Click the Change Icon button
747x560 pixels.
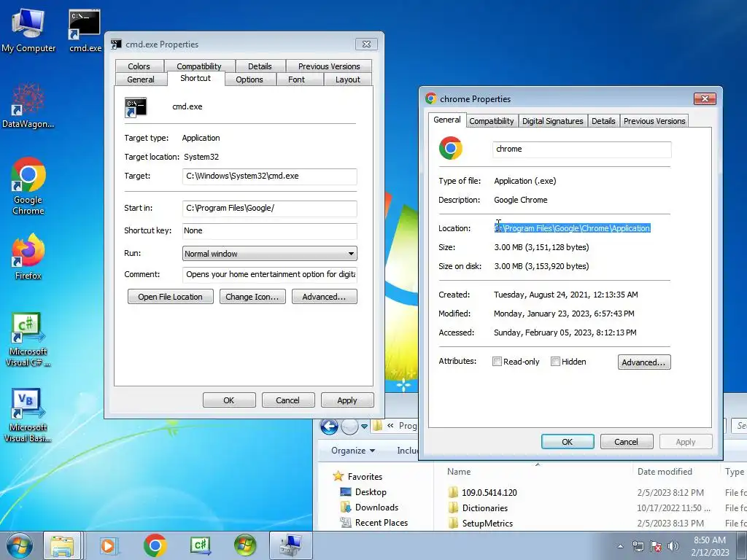252,297
